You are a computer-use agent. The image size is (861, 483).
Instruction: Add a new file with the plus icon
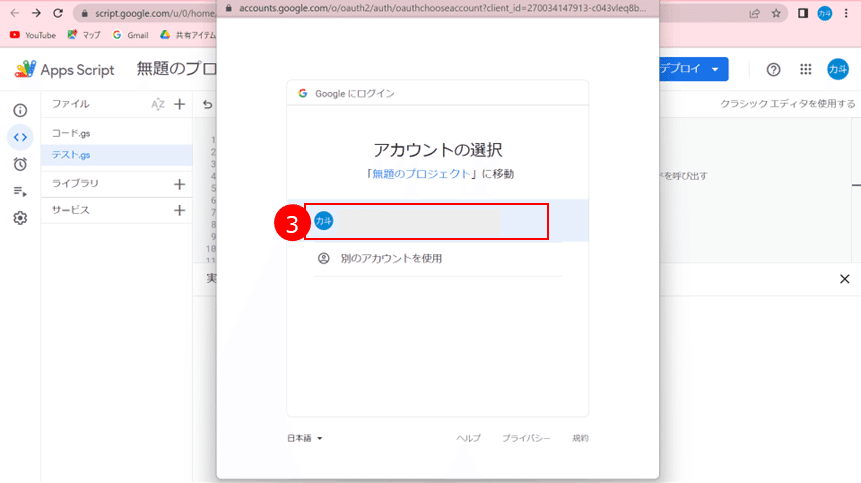point(180,104)
